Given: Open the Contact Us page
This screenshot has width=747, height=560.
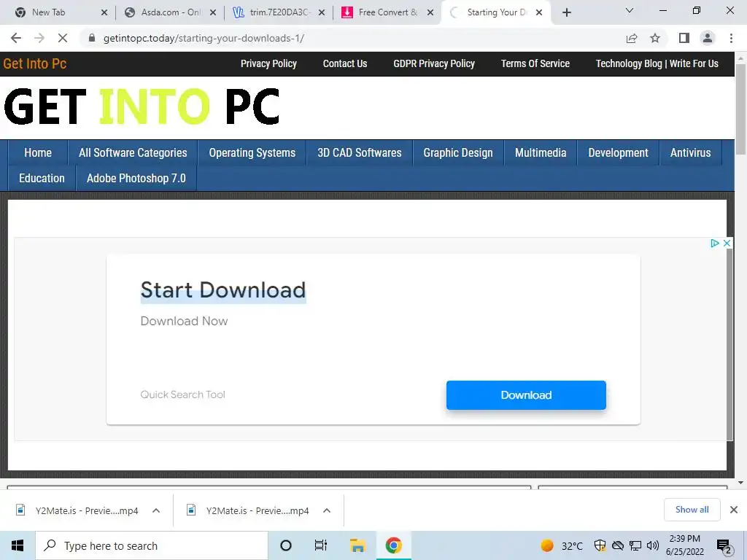Looking at the screenshot, I should point(345,63).
